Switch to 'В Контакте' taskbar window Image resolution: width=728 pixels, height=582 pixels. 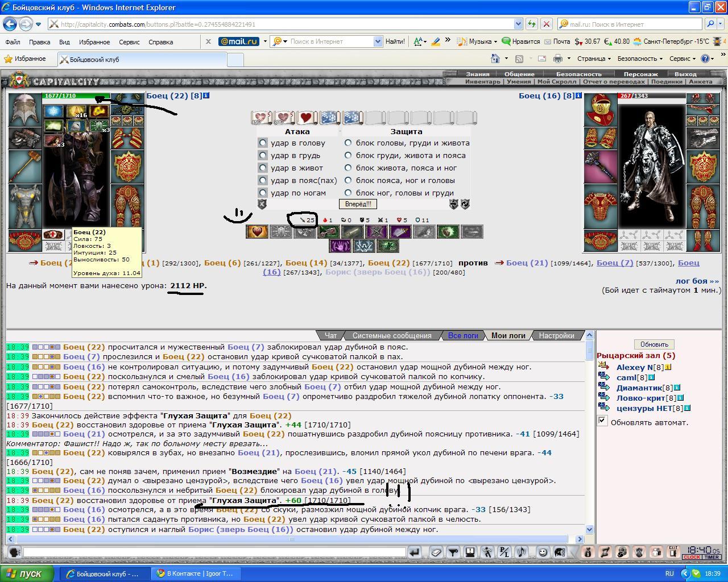click(196, 573)
